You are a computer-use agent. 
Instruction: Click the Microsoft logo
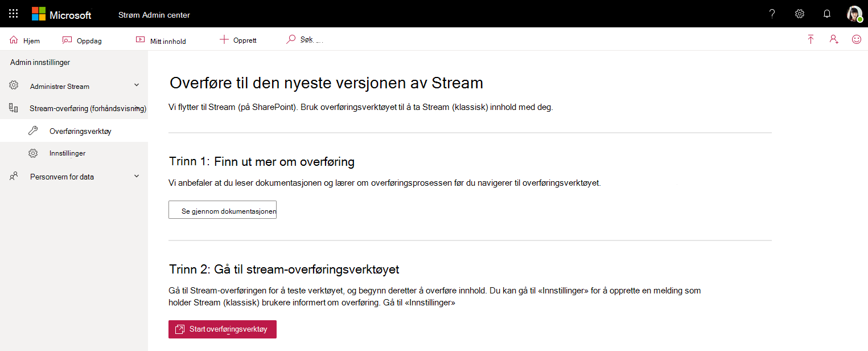(x=61, y=14)
